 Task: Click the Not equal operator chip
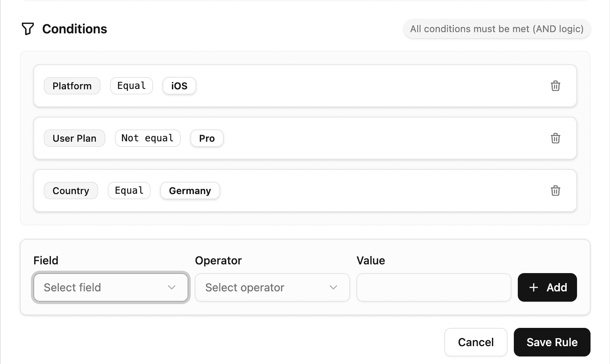147,138
